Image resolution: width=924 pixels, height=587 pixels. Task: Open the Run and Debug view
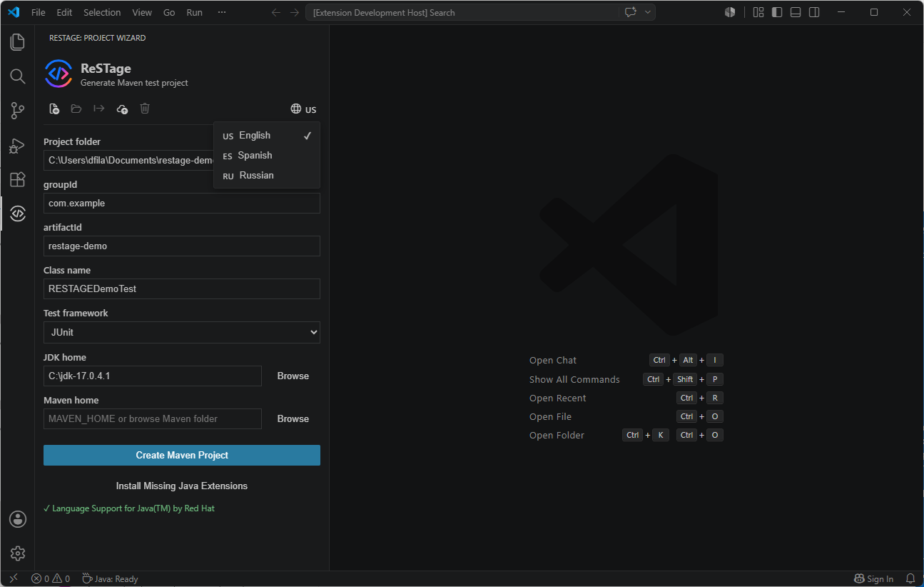17,145
